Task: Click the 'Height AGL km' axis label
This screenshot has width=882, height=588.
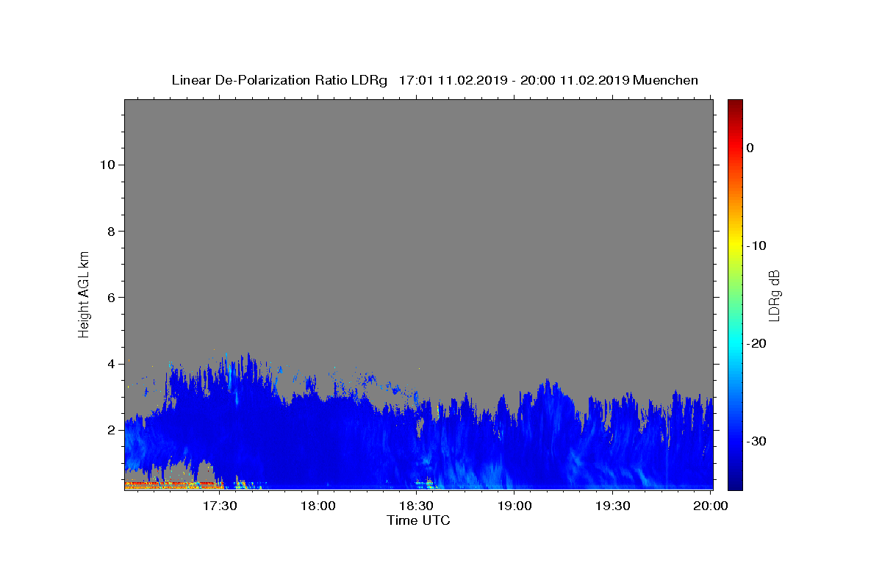Action: [x=84, y=294]
